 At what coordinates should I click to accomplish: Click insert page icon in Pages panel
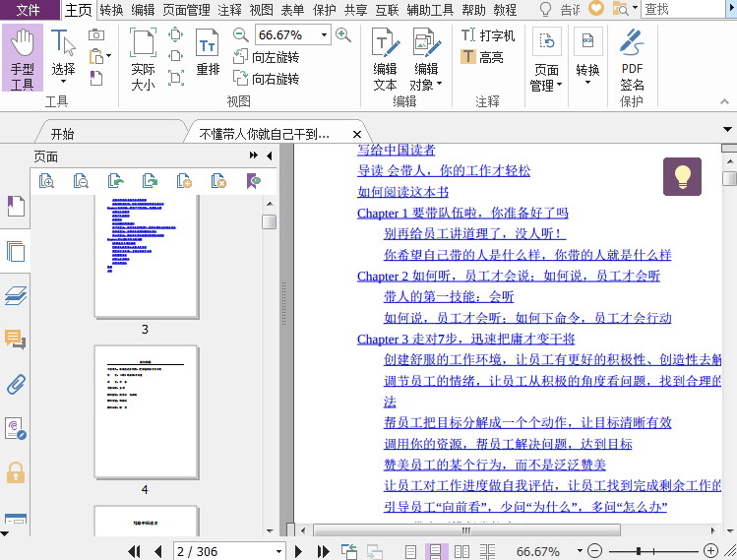click(x=184, y=181)
